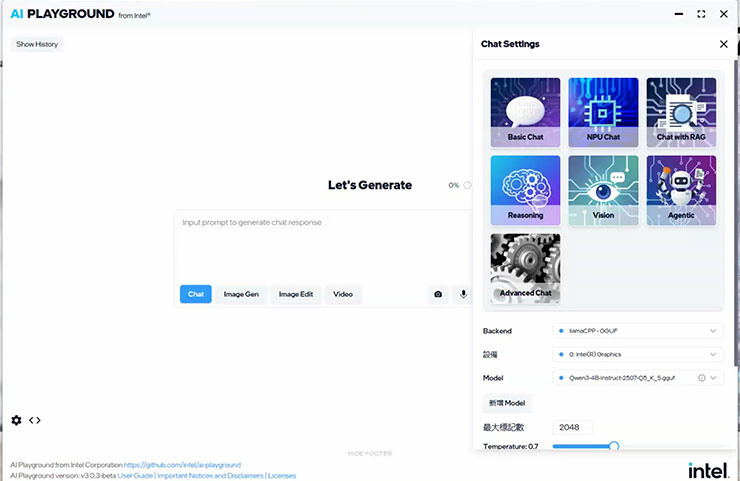Click the Let's Generate heading

[370, 185]
